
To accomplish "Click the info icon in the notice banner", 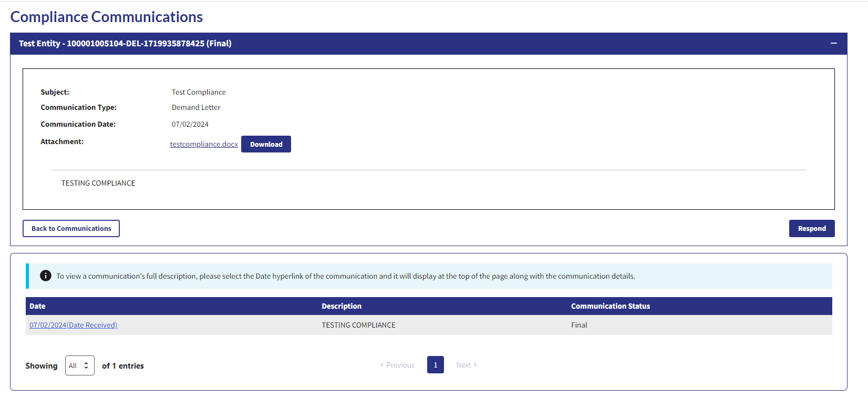I will click(x=46, y=276).
